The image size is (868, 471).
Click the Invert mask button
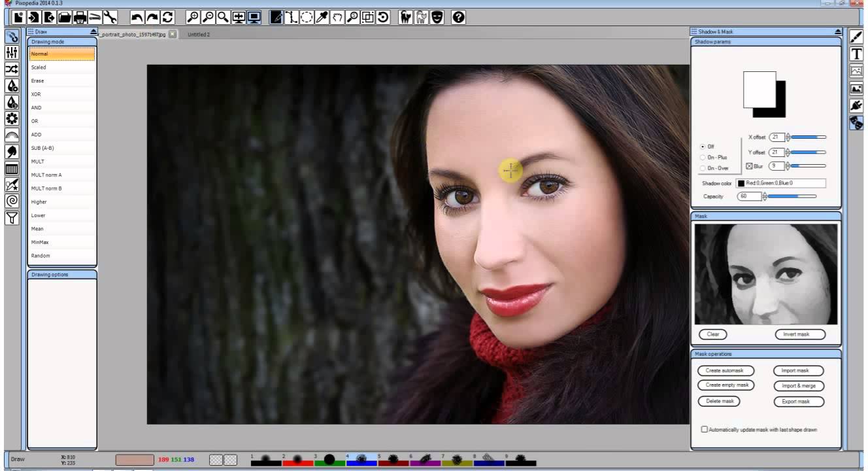click(x=800, y=334)
